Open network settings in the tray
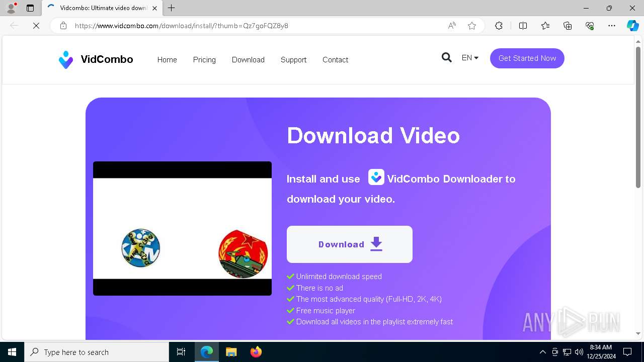This screenshot has height=362, width=644. click(567, 352)
